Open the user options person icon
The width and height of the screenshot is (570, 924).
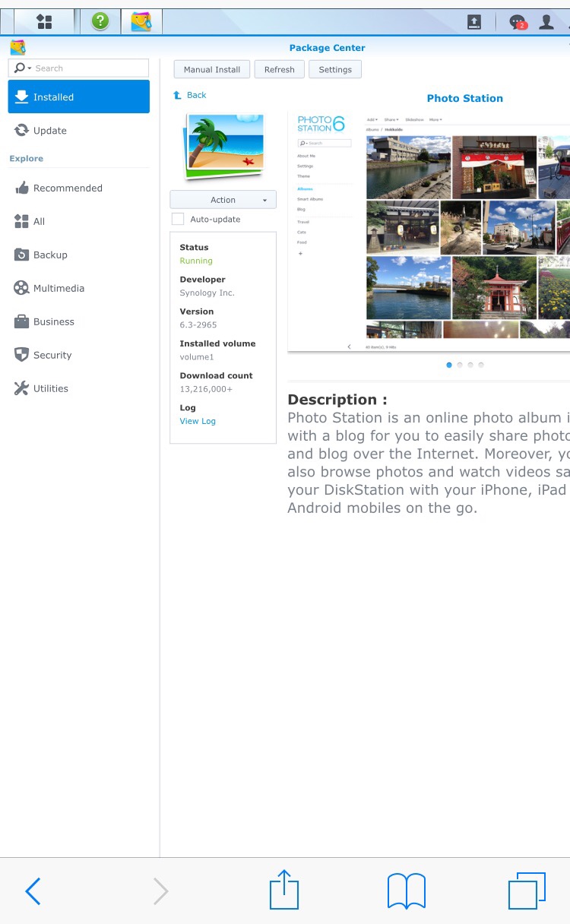pyautogui.click(x=546, y=22)
